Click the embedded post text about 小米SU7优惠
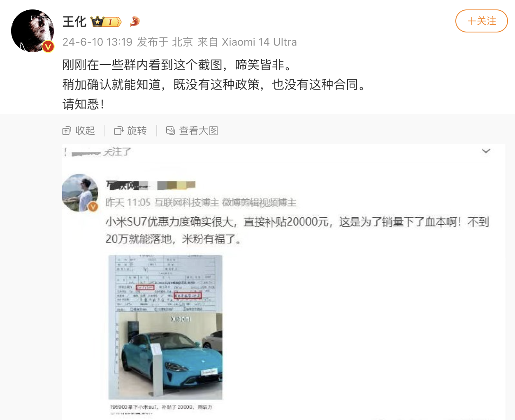515x420 pixels. click(297, 230)
